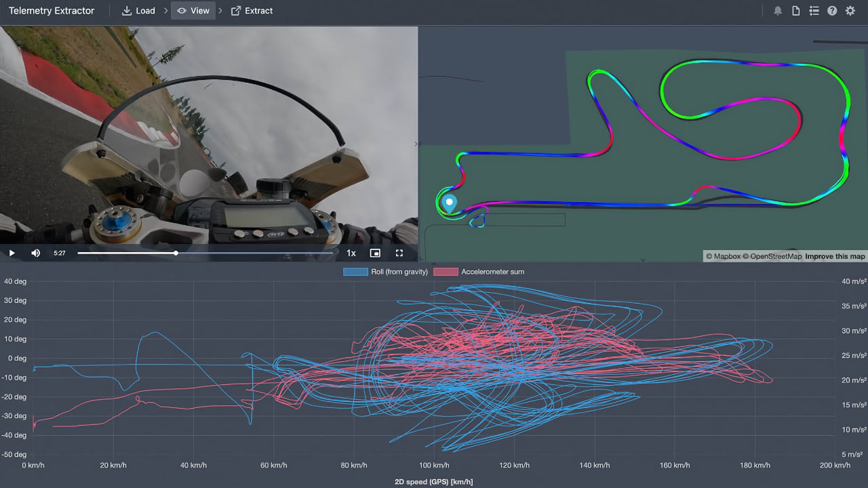This screenshot has height=488, width=868.
Task: Click the document file icon in header
Action: point(796,11)
